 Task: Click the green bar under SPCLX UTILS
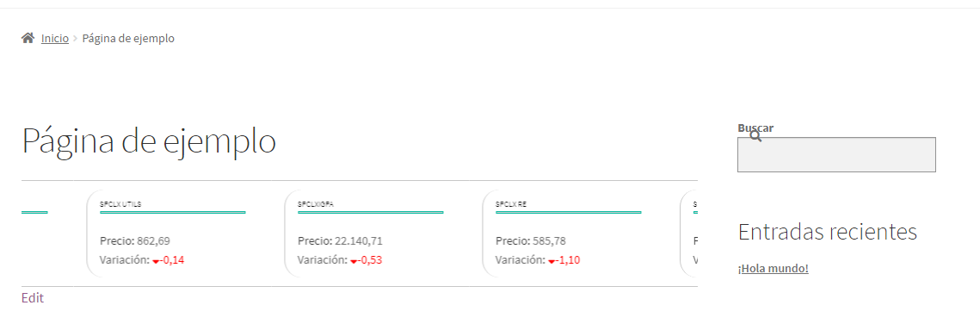click(172, 213)
